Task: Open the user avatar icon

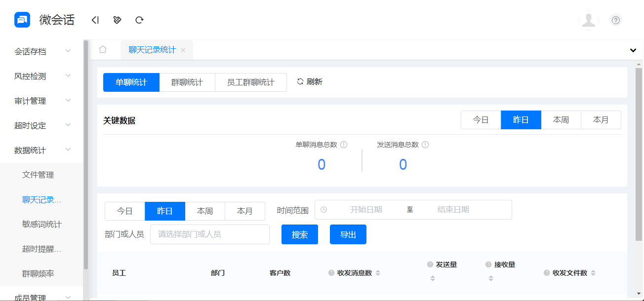Action: point(589,20)
